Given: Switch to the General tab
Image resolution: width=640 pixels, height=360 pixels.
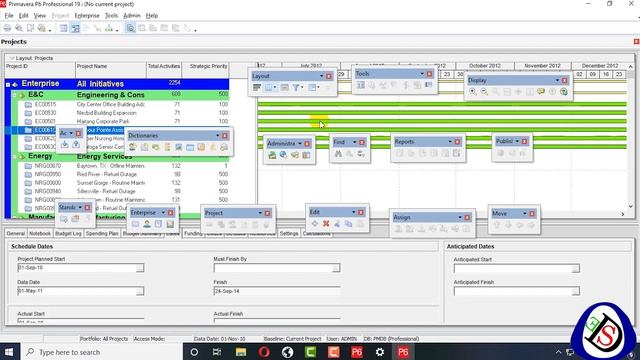Looking at the screenshot, I should [x=16, y=233].
